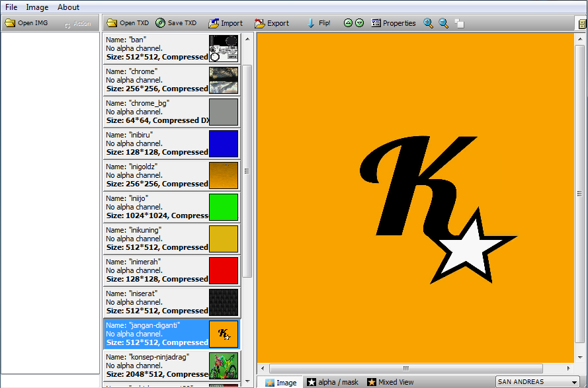The width and height of the screenshot is (588, 388).
Task: Move the texture up with green up arrow
Action: click(x=348, y=23)
